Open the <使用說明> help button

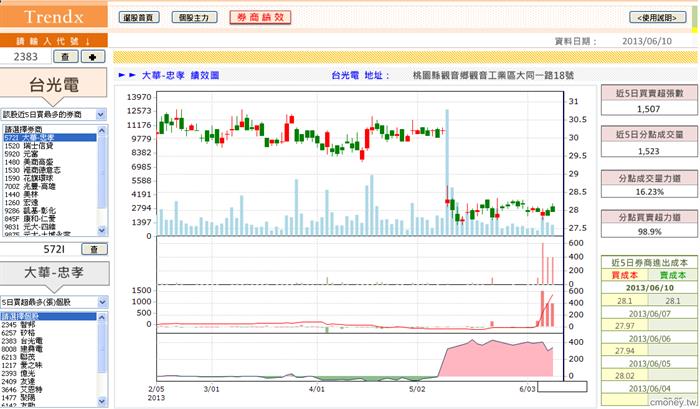(658, 17)
